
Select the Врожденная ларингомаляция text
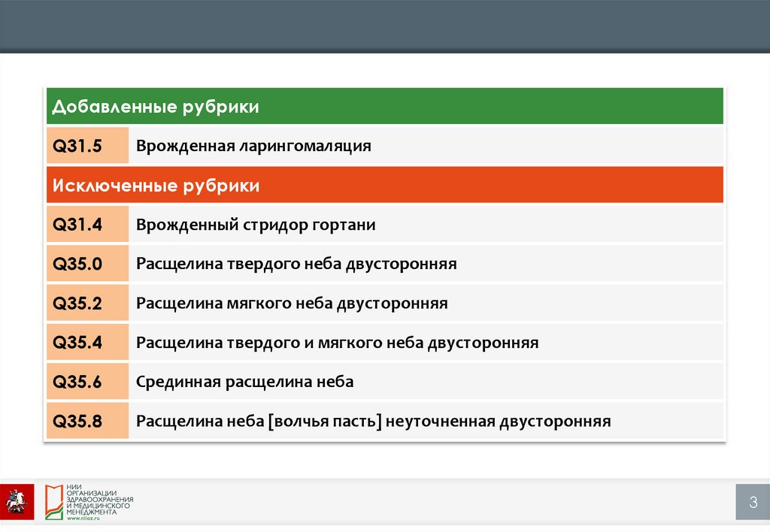253,146
